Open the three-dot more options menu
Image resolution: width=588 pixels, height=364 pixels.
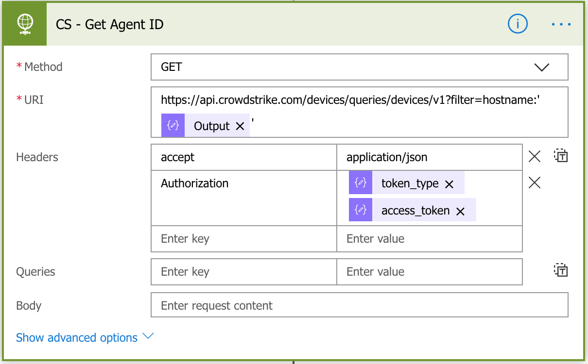561,24
